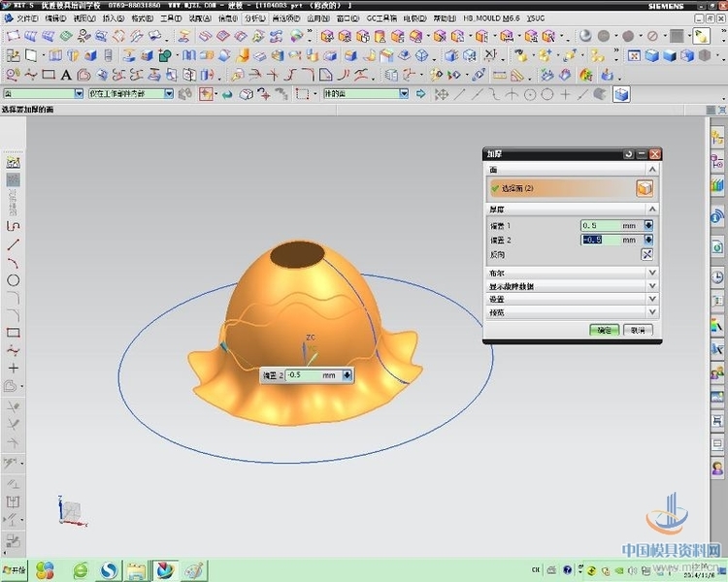Expand the 设置 (Settings) section
Image resolution: width=728 pixels, height=582 pixels.
(x=652, y=299)
